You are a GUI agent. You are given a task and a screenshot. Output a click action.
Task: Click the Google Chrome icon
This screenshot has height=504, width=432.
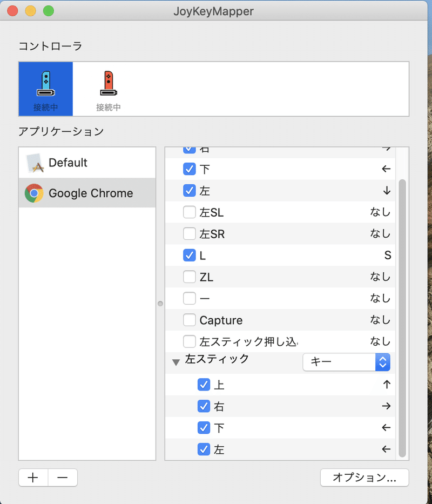(34, 193)
